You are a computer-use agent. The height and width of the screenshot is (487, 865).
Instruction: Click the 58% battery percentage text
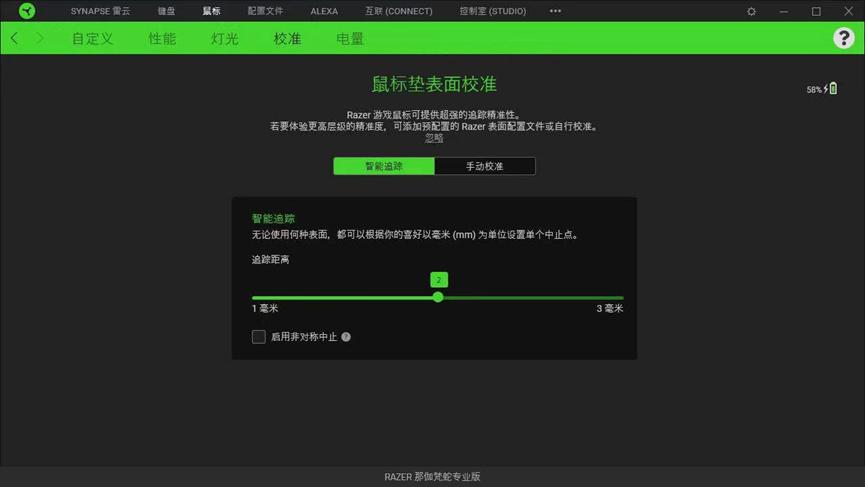click(814, 89)
